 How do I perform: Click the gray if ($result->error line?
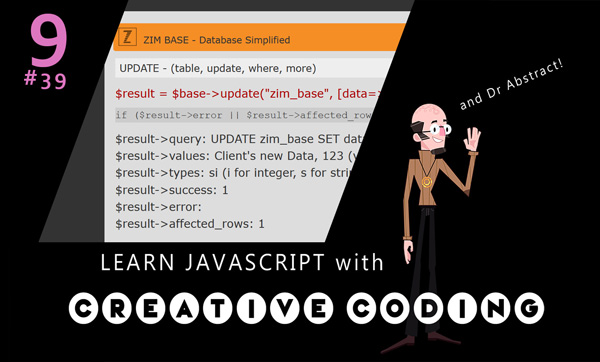pos(244,115)
